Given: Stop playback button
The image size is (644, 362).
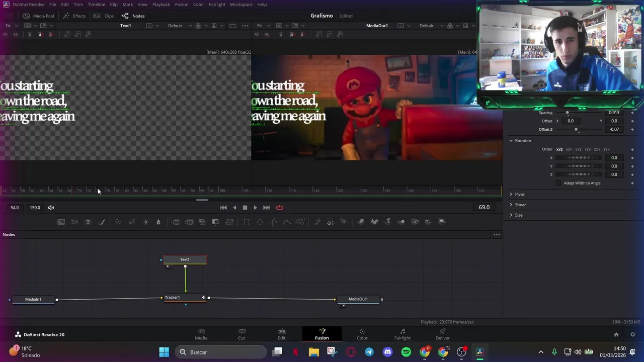Looking at the screenshot, I should pos(245,208).
